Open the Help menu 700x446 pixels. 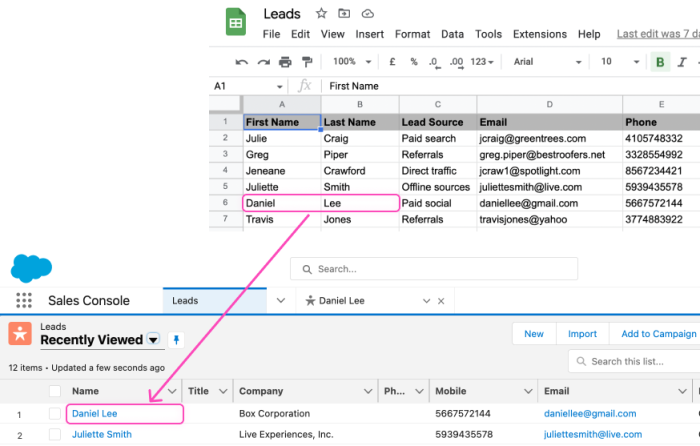(589, 34)
